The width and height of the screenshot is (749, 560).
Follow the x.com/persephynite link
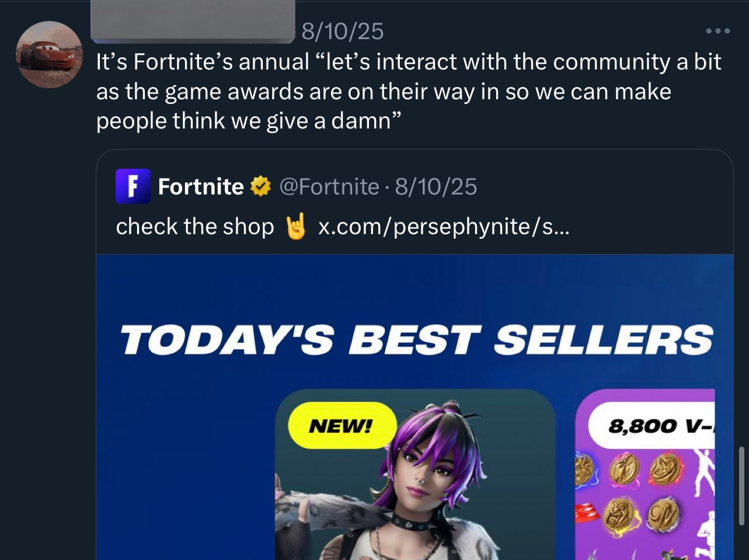click(444, 227)
